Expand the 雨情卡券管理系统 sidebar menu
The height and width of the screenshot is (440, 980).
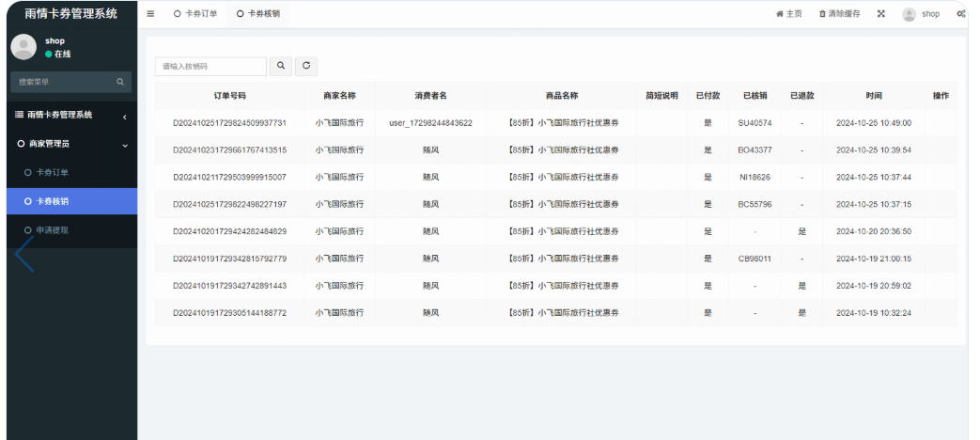tap(124, 116)
